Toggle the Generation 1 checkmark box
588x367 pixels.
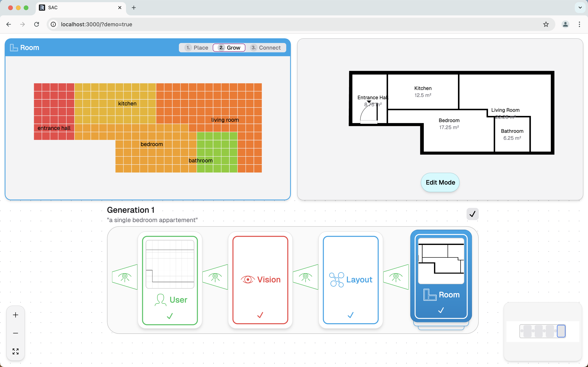coord(472,214)
